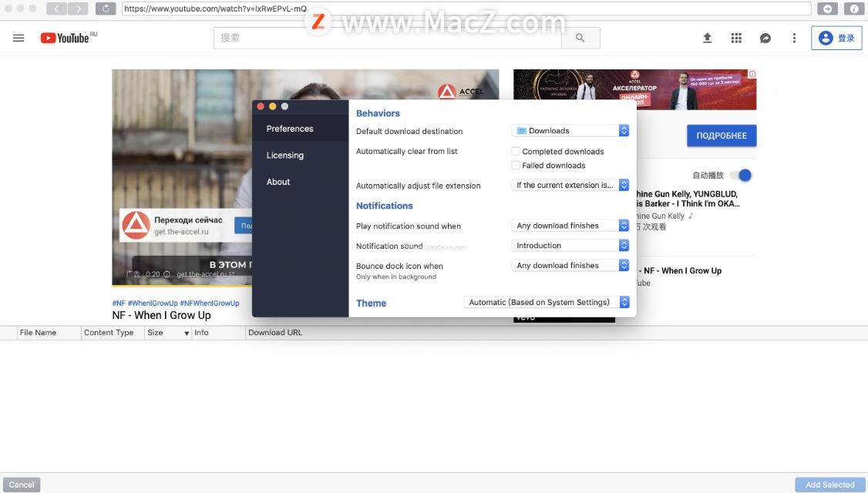Click the sign-in account button
Screen dimensions: 868x493
point(836,38)
